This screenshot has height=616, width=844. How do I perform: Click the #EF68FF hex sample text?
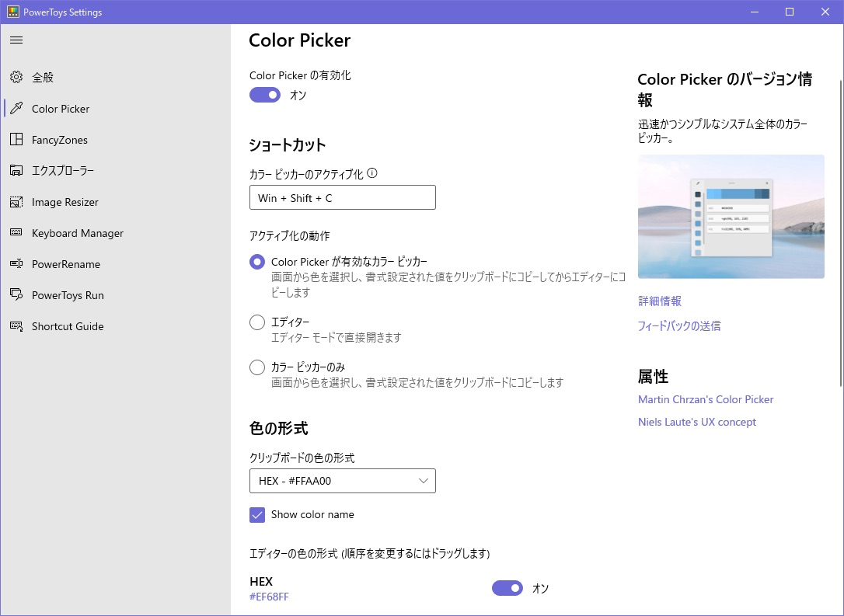tap(269, 597)
